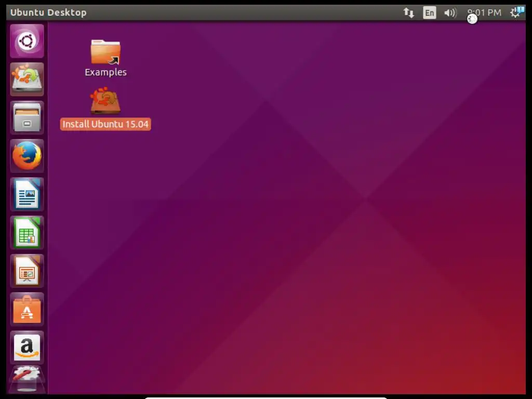Open the Ubuntu Dash search launcher
This screenshot has height=399, width=532.
click(27, 41)
